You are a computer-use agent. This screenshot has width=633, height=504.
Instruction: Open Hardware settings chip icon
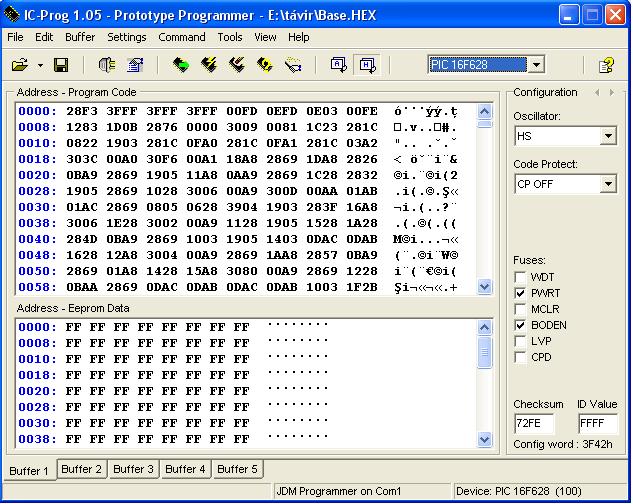click(107, 65)
